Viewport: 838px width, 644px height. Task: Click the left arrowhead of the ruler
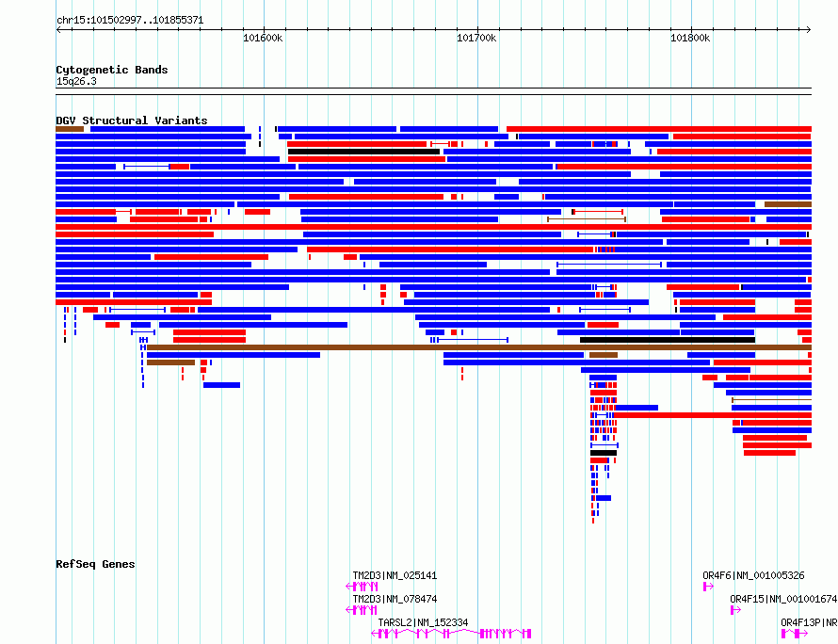pos(58,30)
